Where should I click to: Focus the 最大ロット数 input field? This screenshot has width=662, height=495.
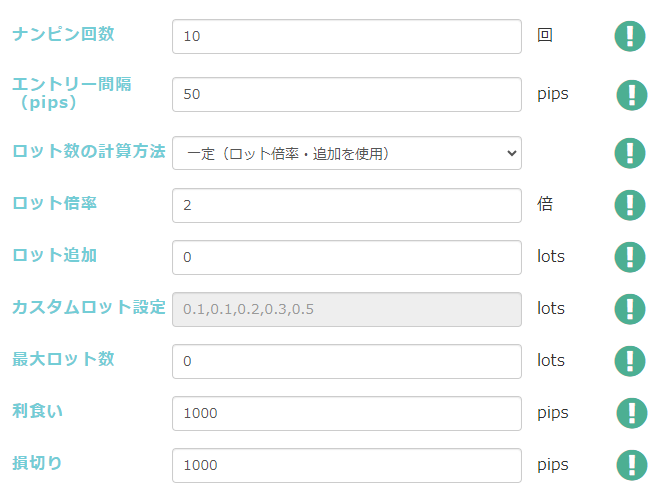(x=347, y=361)
